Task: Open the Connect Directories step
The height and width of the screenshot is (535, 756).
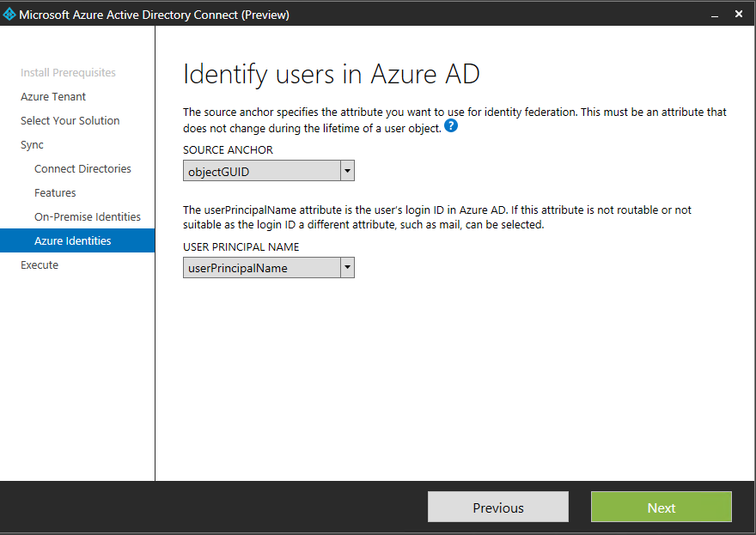Action: (82, 169)
